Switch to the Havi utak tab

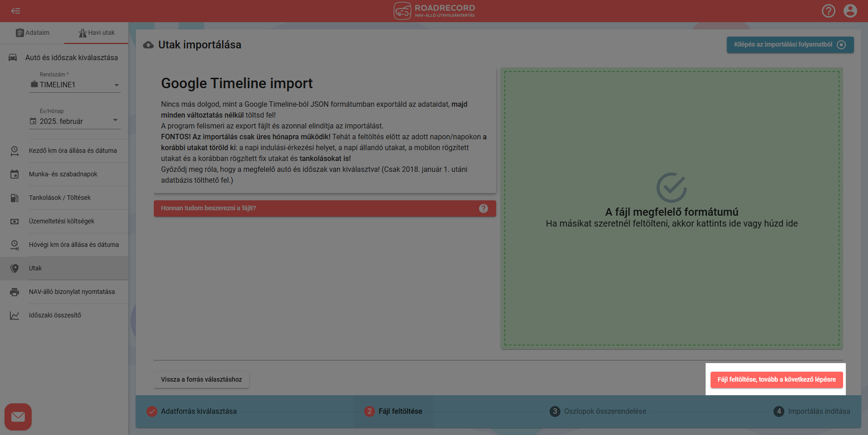pyautogui.click(x=96, y=33)
